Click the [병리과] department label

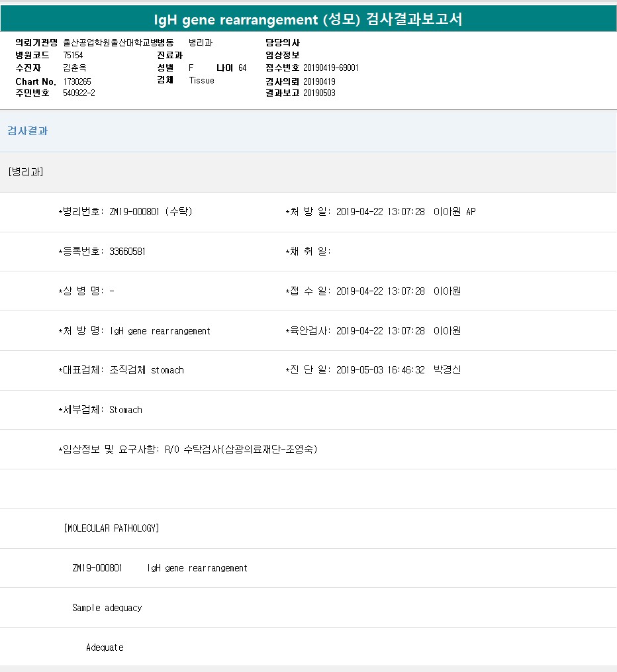26,172
